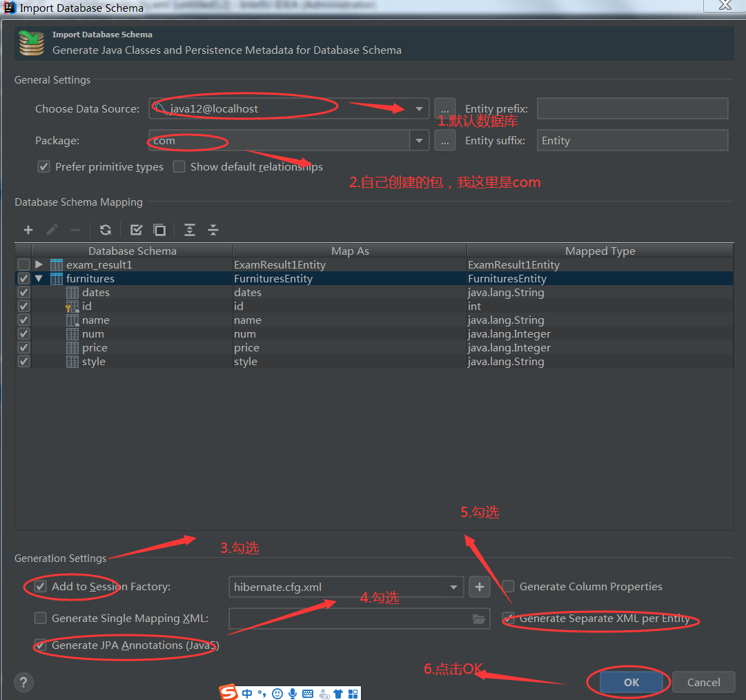Select the 'num' column row
This screenshot has height=700, width=746.
pos(373,334)
